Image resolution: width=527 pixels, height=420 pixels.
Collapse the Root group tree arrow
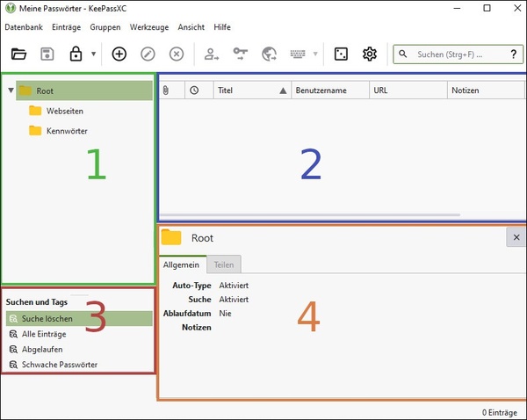11,91
